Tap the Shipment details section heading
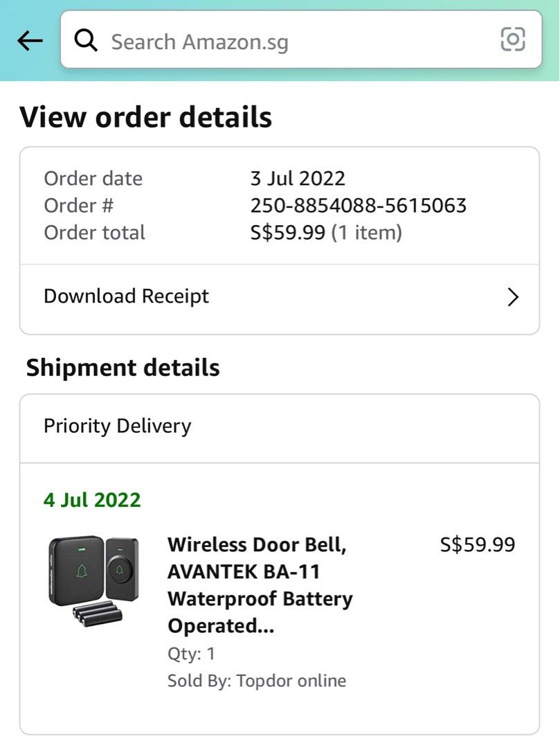Viewport: 560px width, 748px height. pos(123,367)
